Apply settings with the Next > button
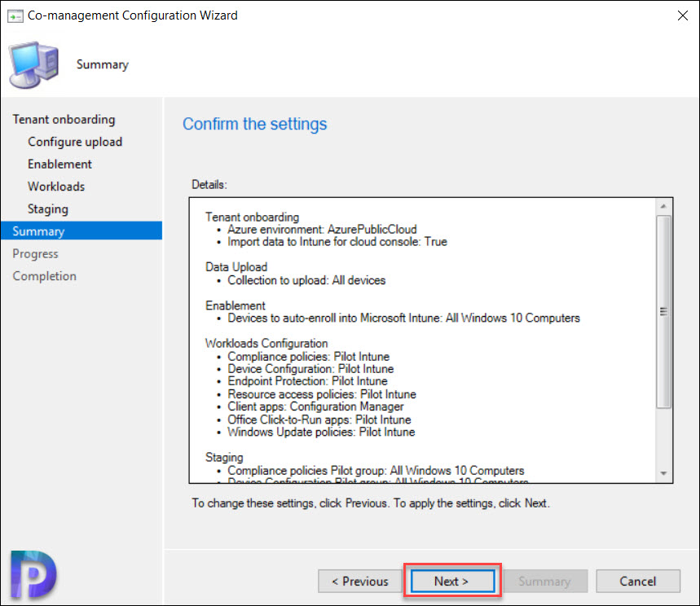The image size is (700, 606). 452,581
